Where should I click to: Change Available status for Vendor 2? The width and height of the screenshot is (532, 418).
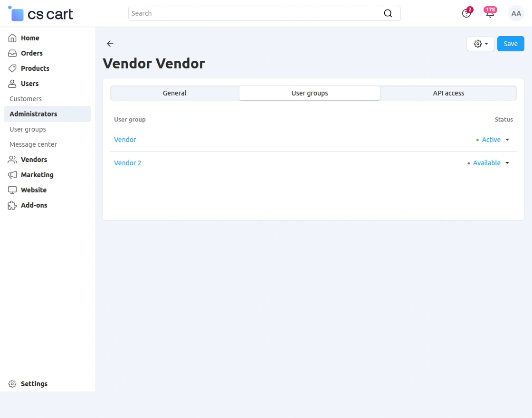coord(490,163)
